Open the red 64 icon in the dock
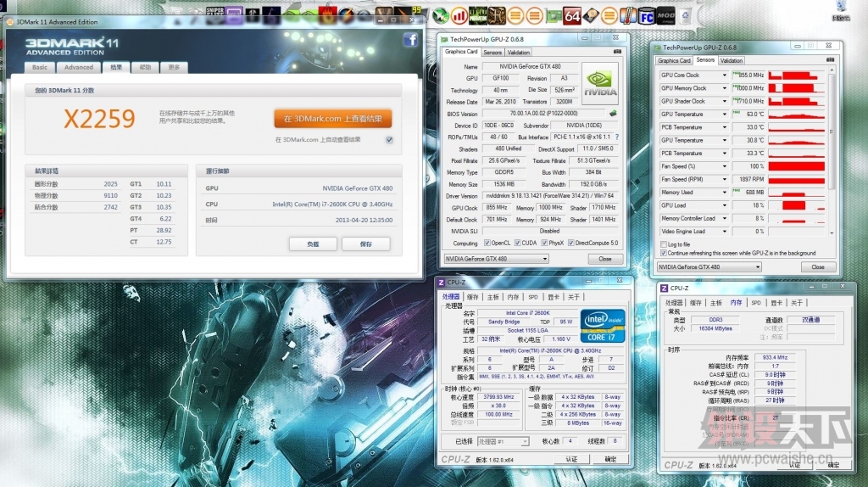Screen dimensions: 868x487 coord(572,16)
